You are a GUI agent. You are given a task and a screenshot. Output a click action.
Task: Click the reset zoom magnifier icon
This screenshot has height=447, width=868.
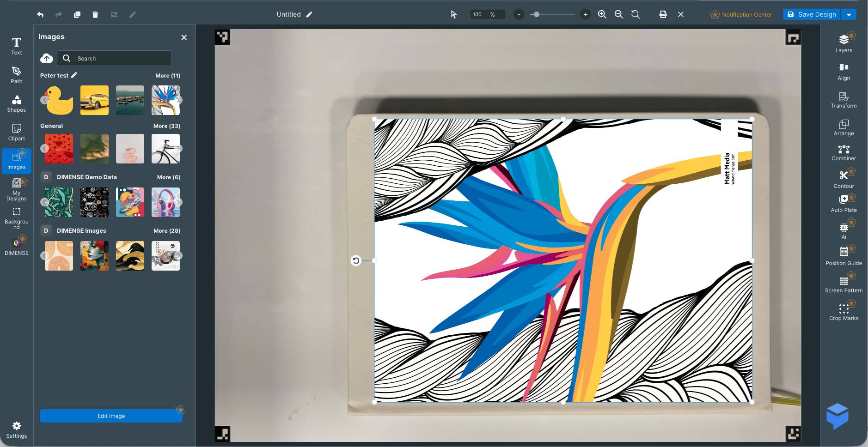[x=636, y=14]
